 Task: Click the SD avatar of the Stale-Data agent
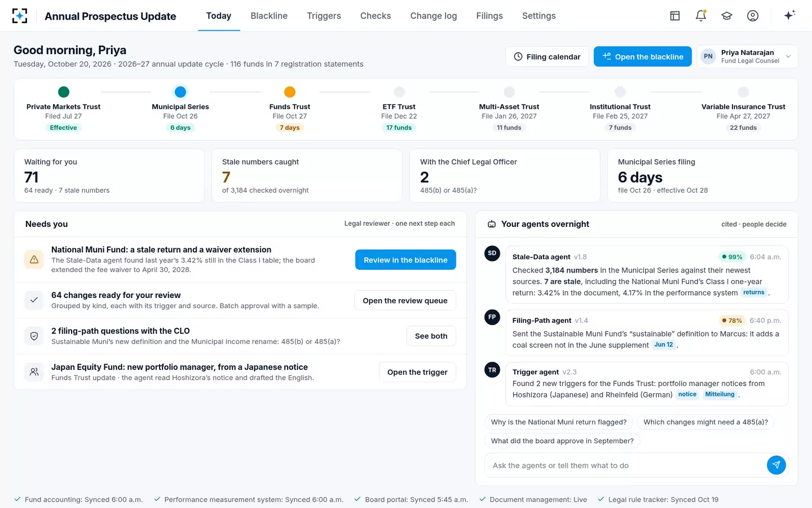[x=492, y=253]
